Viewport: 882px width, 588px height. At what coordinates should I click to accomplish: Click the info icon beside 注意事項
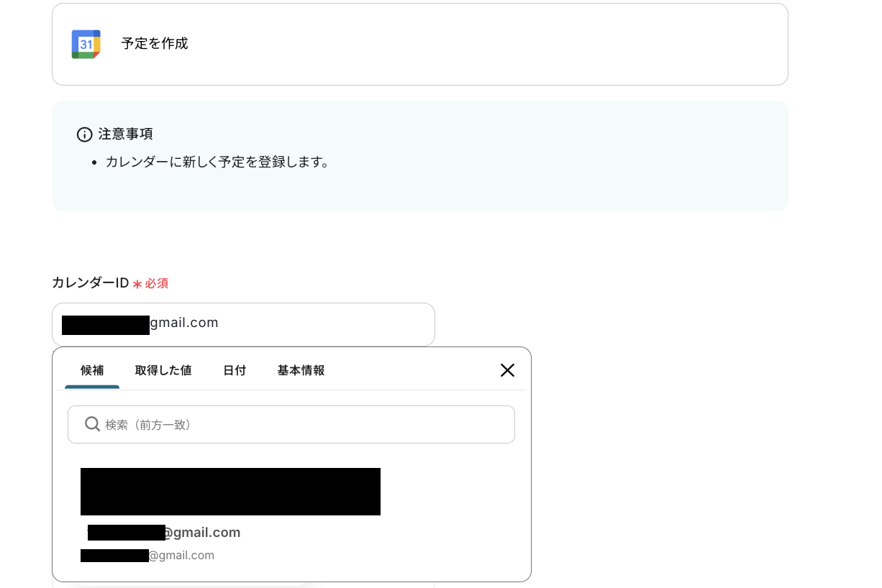[x=85, y=134]
